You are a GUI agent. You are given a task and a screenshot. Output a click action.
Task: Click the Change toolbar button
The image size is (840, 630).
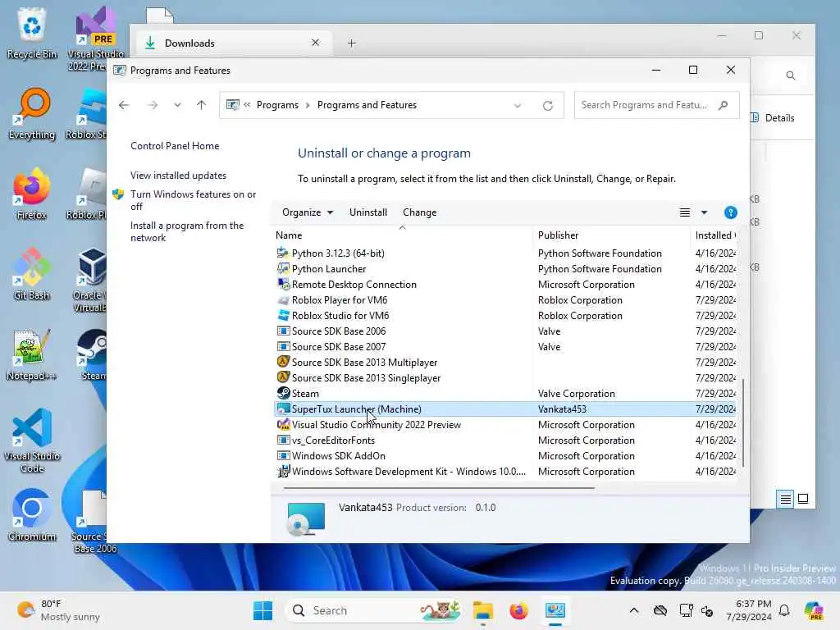419,212
